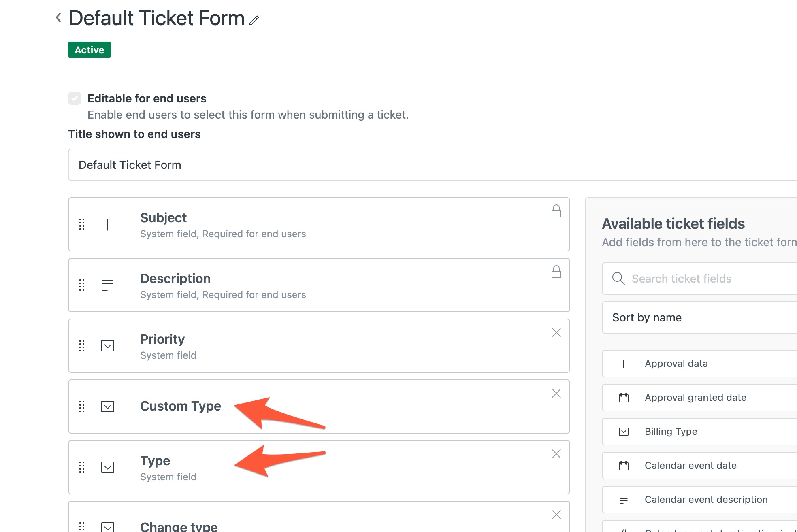Viewport: 797px width, 532px height.
Task: Grab the drag handle of Priority field
Action: [x=82, y=346]
